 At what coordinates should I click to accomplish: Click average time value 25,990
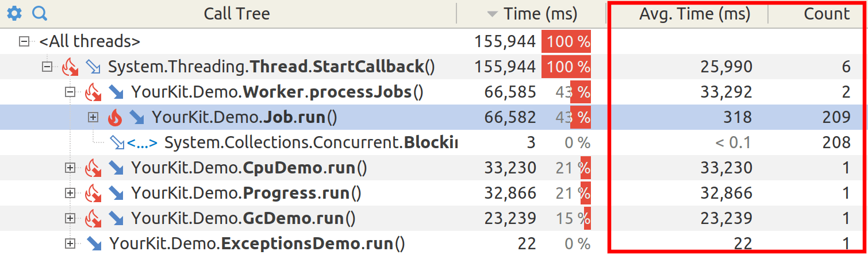coord(726,67)
